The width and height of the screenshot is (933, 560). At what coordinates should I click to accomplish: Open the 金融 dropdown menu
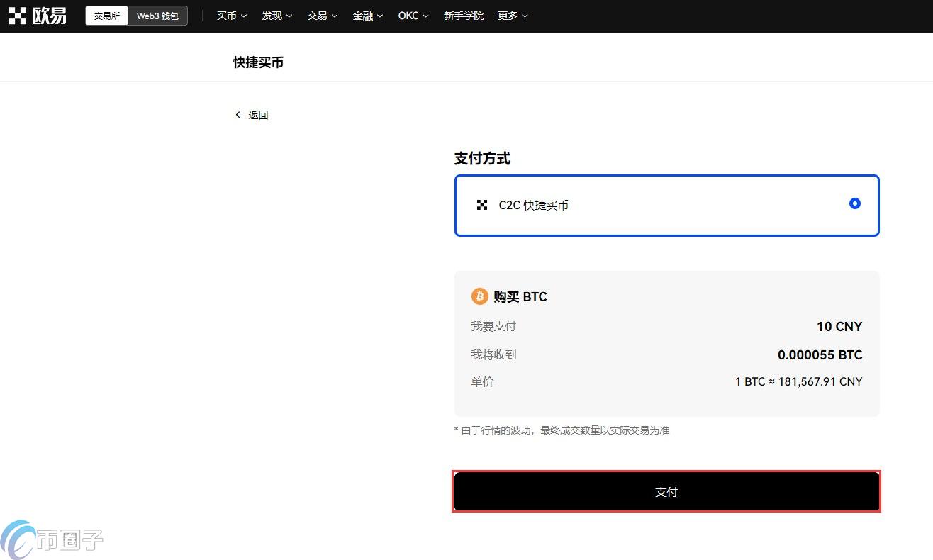click(x=368, y=16)
